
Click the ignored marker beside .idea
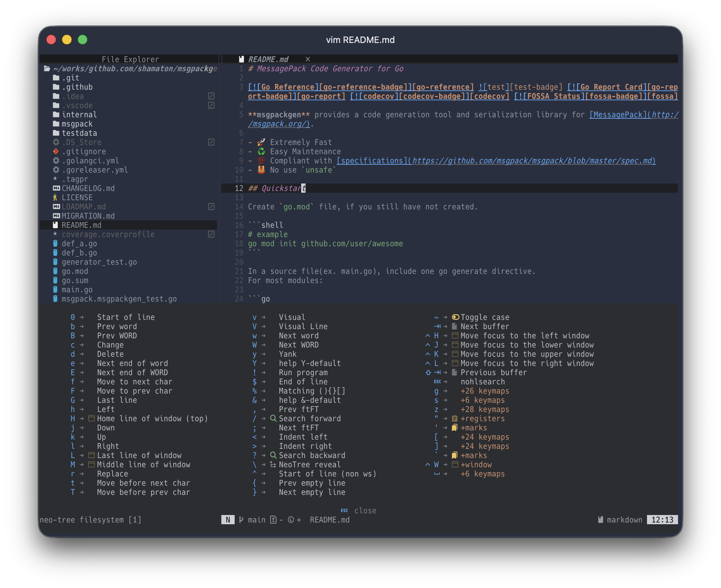211,96
